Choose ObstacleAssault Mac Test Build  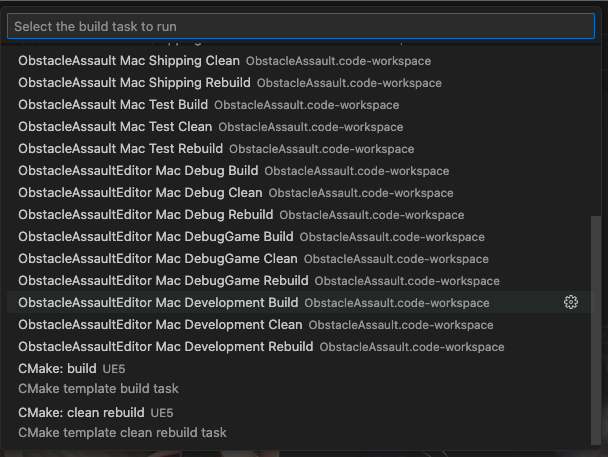[x=301, y=105]
